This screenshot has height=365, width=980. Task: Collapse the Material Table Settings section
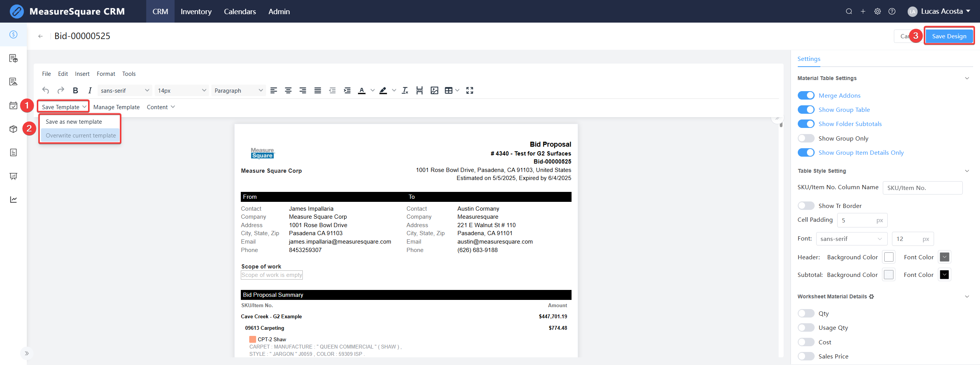tap(967, 78)
